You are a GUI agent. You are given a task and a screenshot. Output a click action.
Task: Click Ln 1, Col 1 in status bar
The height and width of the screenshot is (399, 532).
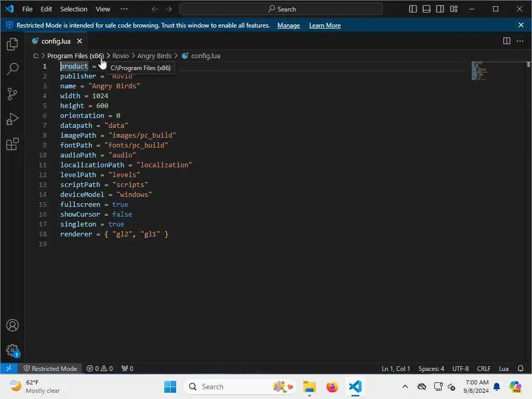[395, 368]
